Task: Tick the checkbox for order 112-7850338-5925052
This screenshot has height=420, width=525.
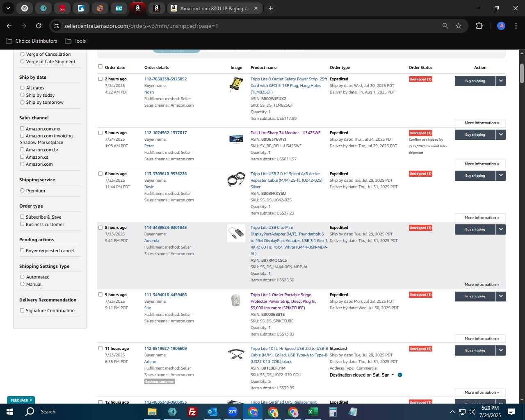Action: (x=100, y=79)
